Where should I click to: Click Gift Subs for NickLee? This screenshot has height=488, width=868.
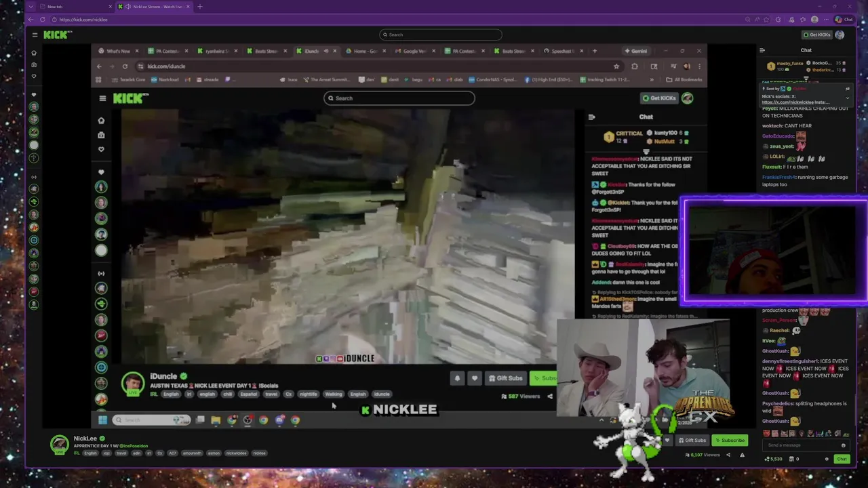[692, 441]
